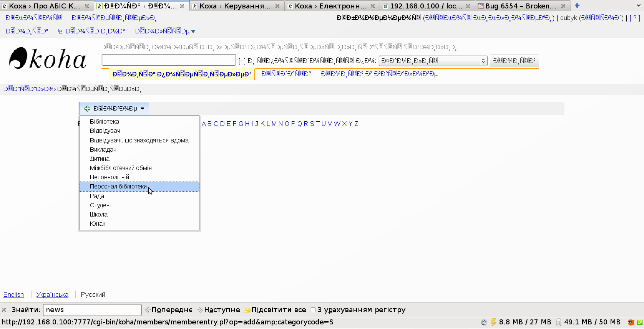Collapse the new patron plus-icon dropdown button
Image resolution: width=644 pixels, height=329 pixels.
114,109
